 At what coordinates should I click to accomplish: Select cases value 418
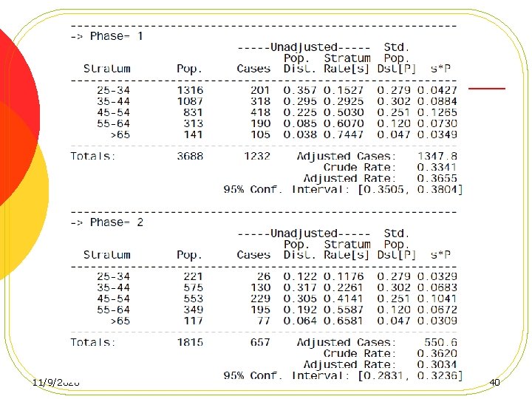click(260, 112)
